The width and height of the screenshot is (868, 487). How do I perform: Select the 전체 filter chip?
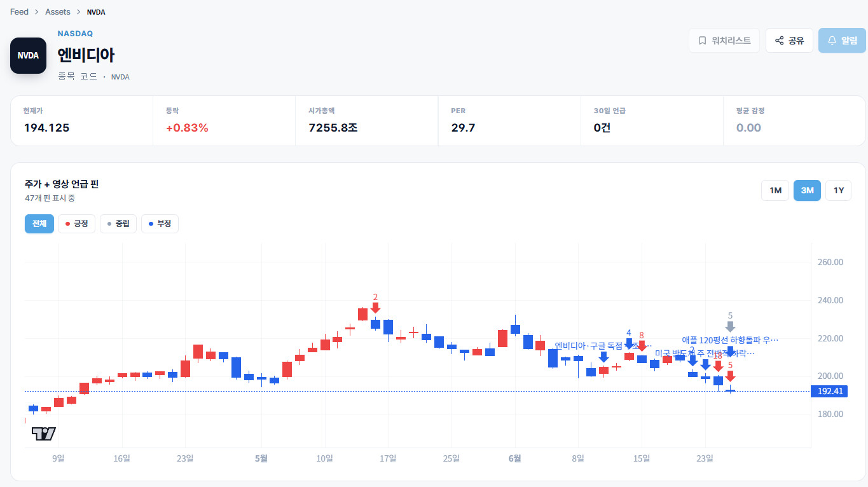tap(39, 224)
